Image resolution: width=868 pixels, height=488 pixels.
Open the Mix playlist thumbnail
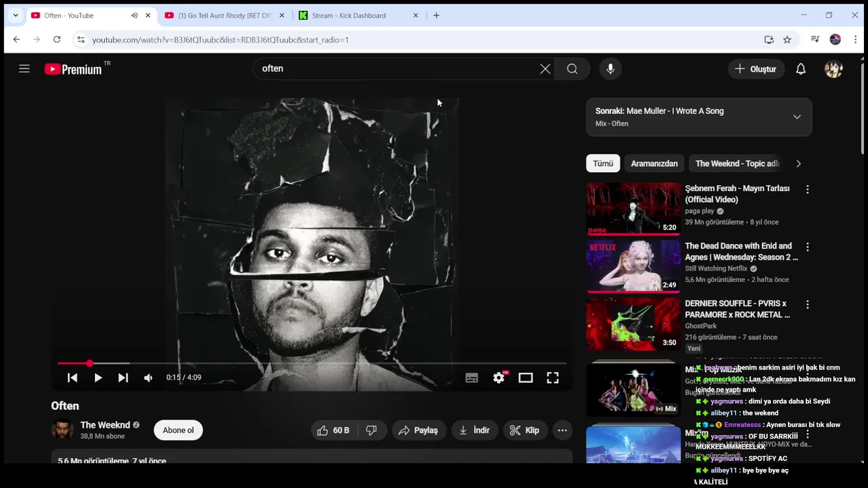coord(633,388)
